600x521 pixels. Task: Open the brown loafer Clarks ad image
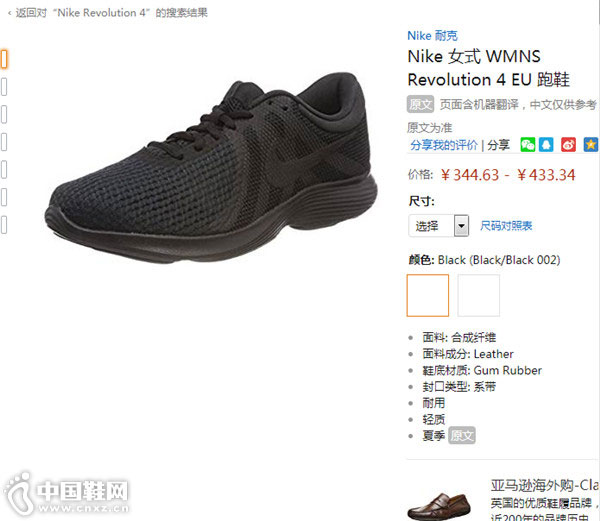(x=439, y=505)
